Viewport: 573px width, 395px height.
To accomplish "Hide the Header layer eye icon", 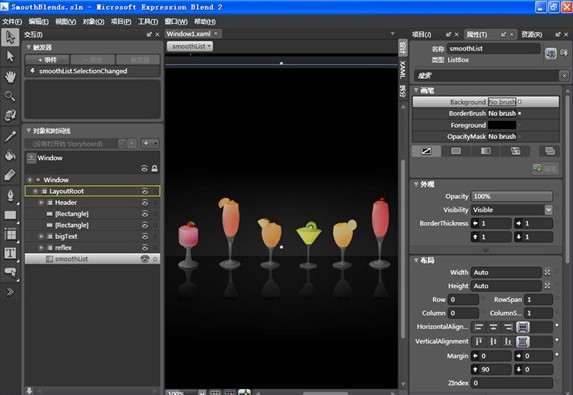I will pos(145,203).
